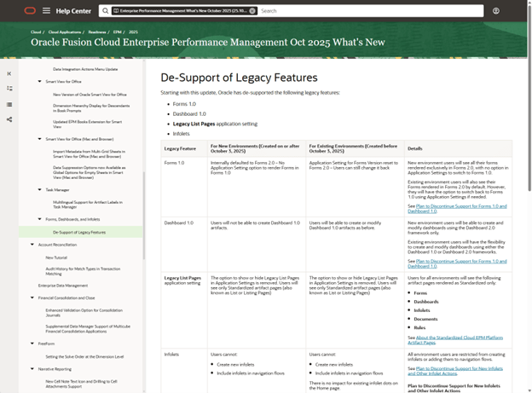
Task: Open the user profile icon
Action: point(496,11)
